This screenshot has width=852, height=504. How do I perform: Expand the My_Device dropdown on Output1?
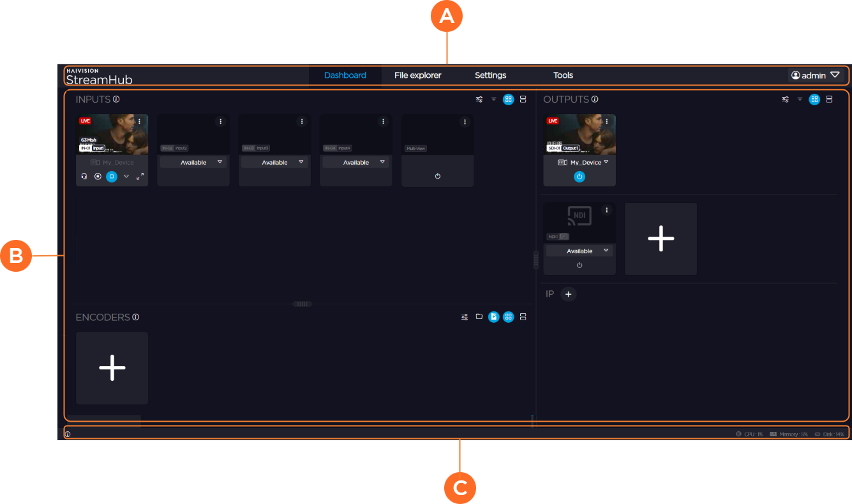click(x=606, y=162)
